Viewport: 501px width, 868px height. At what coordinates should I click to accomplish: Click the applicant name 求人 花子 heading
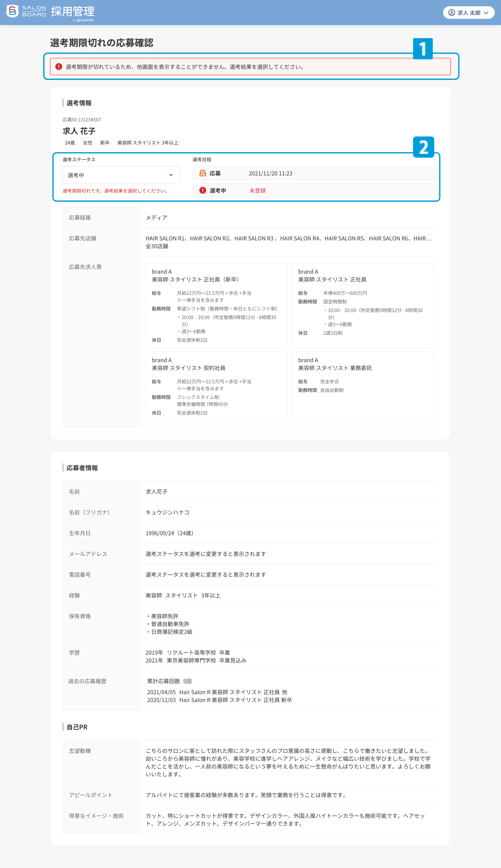[x=79, y=131]
